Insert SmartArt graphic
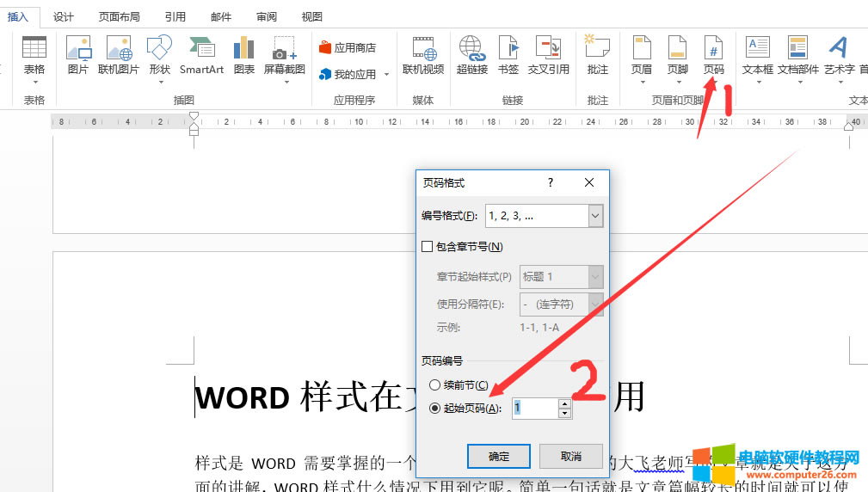 [x=201, y=53]
